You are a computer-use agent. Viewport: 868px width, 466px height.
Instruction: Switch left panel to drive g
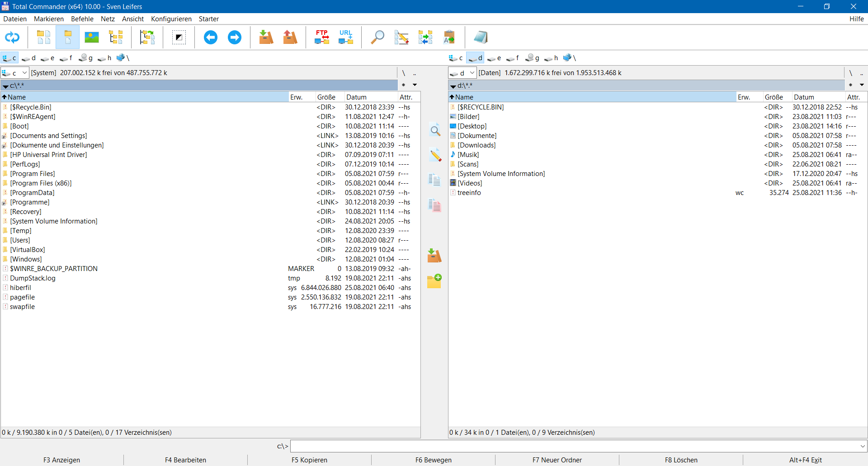click(x=85, y=58)
